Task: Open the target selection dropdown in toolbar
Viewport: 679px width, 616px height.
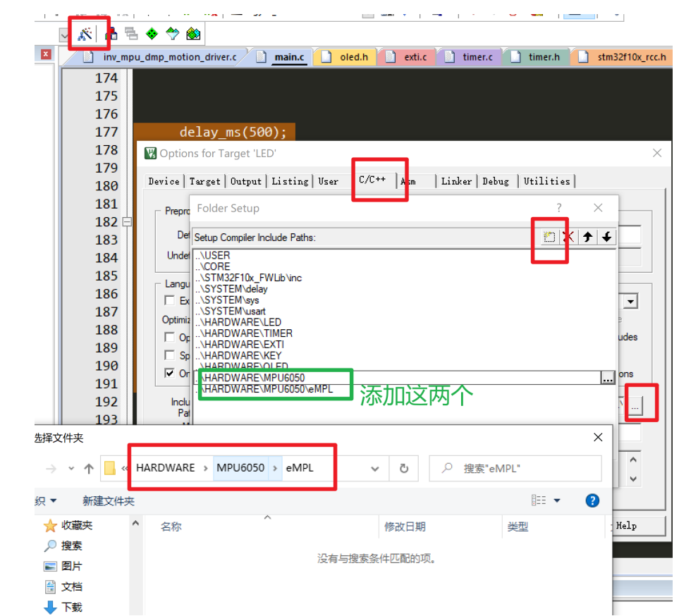Action: 64,35
